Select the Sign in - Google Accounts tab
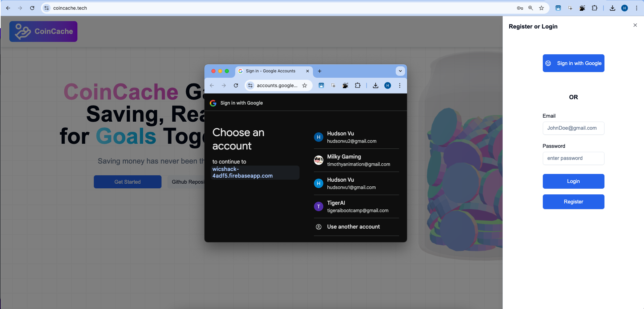The image size is (644, 309). click(274, 71)
